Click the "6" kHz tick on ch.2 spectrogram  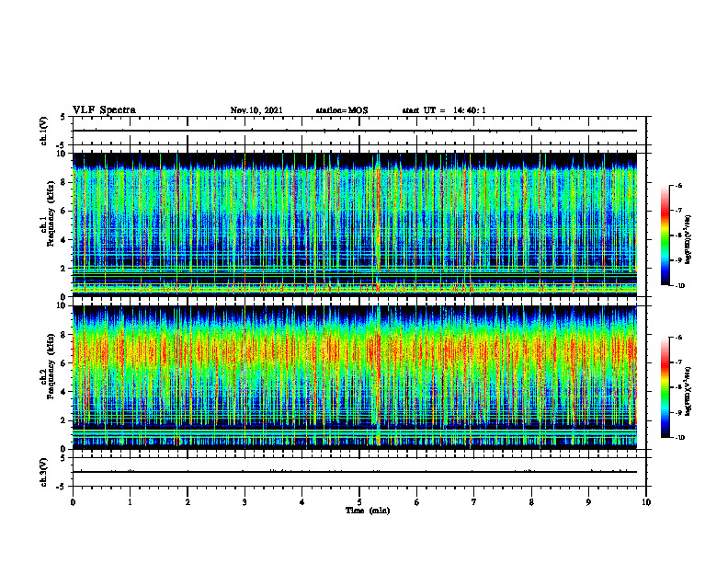pos(64,363)
